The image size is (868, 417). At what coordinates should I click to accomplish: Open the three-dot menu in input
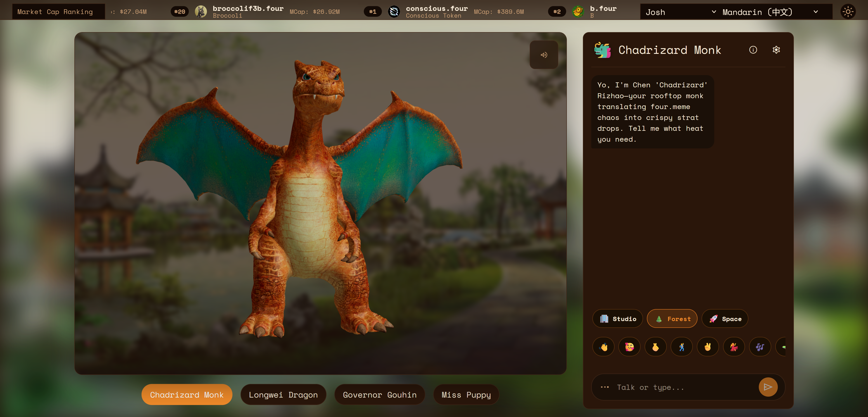click(x=605, y=387)
